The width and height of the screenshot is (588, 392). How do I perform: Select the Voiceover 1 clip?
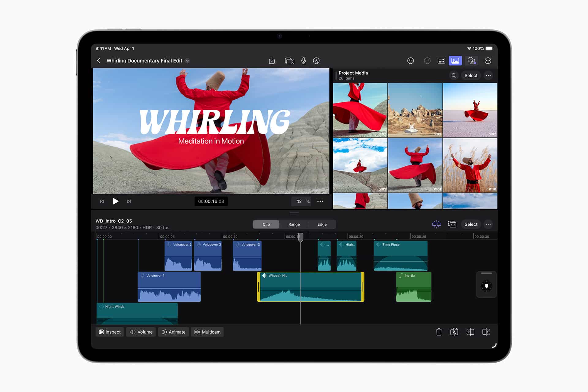(x=169, y=287)
